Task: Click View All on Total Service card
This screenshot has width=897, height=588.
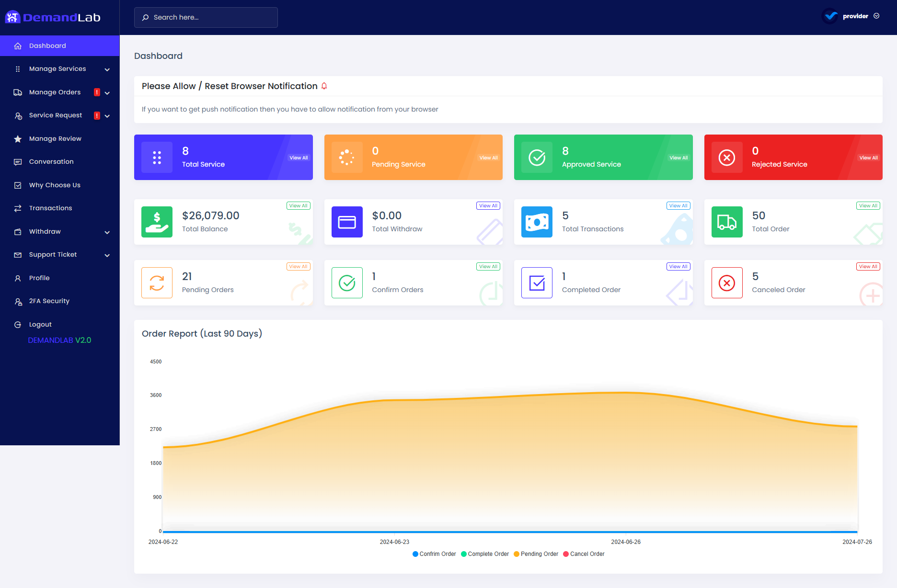Action: click(x=298, y=157)
